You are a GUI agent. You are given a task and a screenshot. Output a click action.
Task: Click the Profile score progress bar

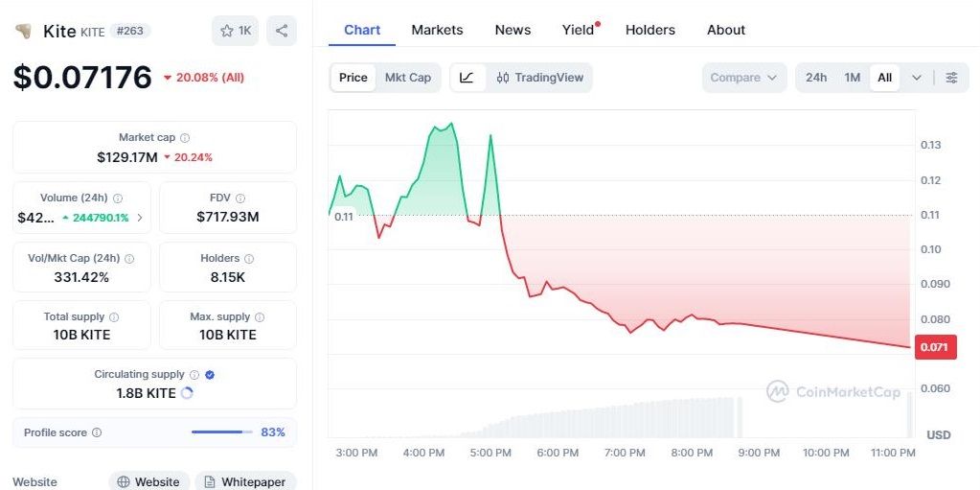click(x=222, y=432)
